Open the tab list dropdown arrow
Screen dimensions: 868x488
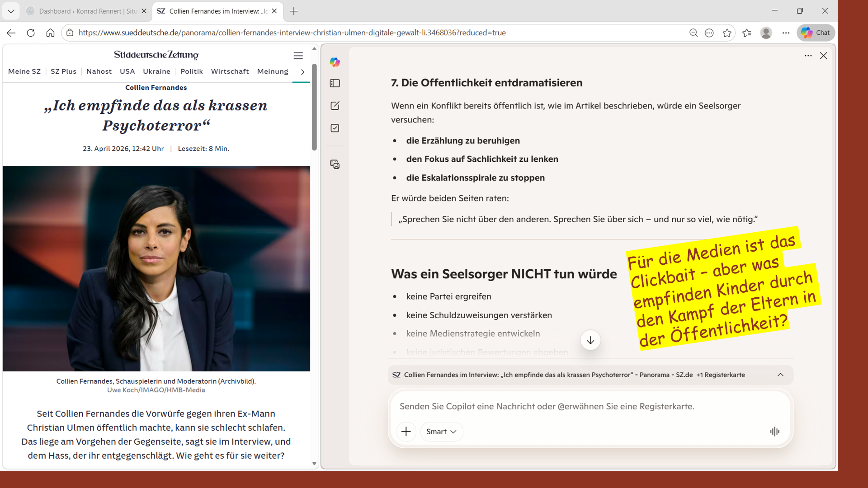tap(11, 11)
